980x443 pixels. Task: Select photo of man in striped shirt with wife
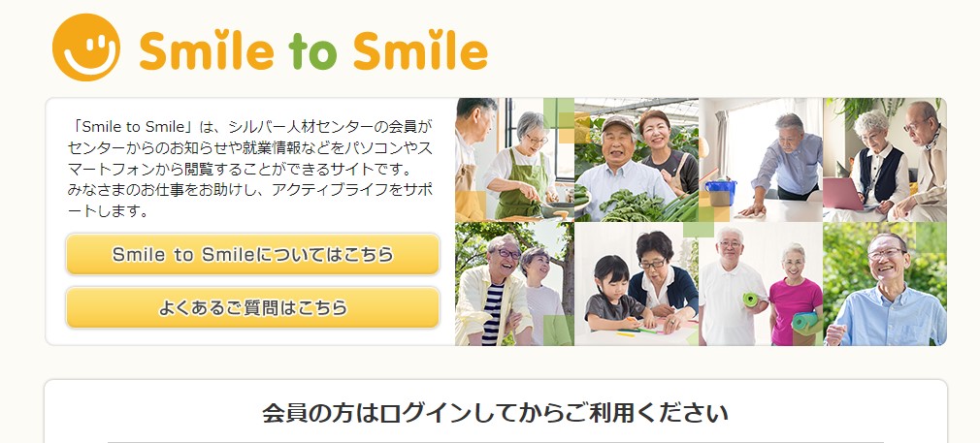(x=514, y=284)
